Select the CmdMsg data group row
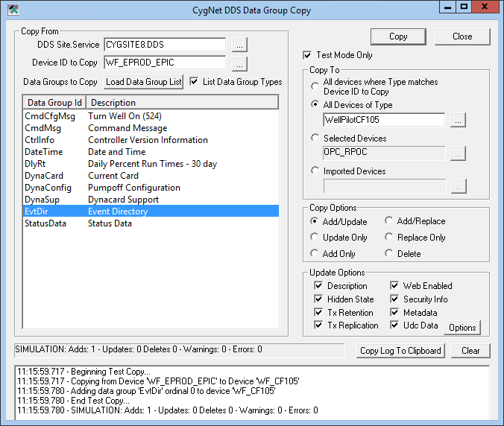Screen dimensions: 504x426 pyautogui.click(x=151, y=128)
